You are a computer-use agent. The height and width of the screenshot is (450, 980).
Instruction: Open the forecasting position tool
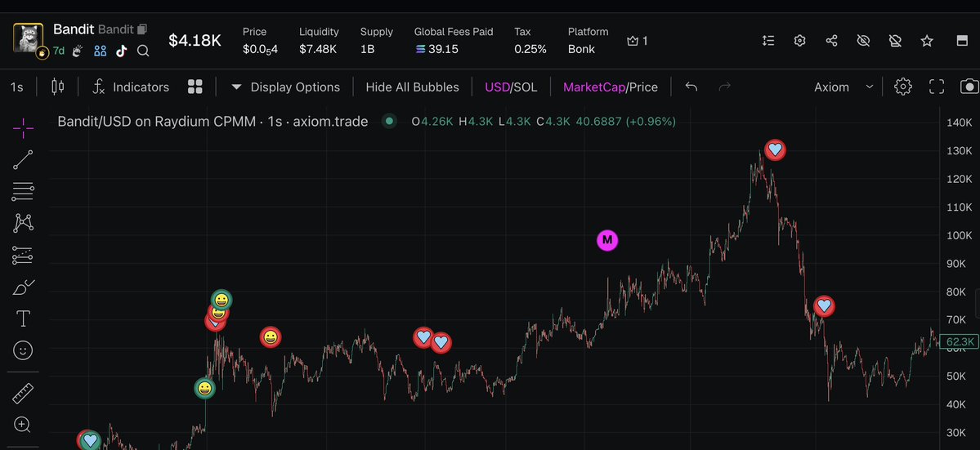[23, 255]
